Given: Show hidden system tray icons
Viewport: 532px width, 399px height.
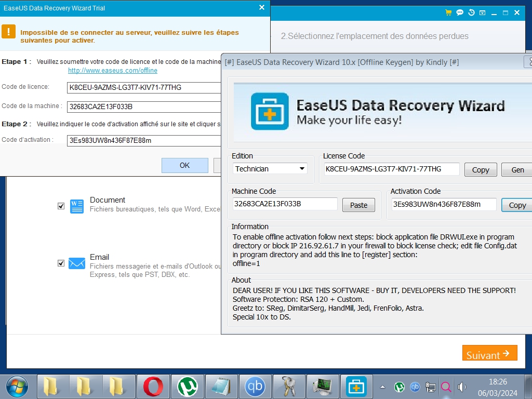Looking at the screenshot, I should click(x=383, y=387).
